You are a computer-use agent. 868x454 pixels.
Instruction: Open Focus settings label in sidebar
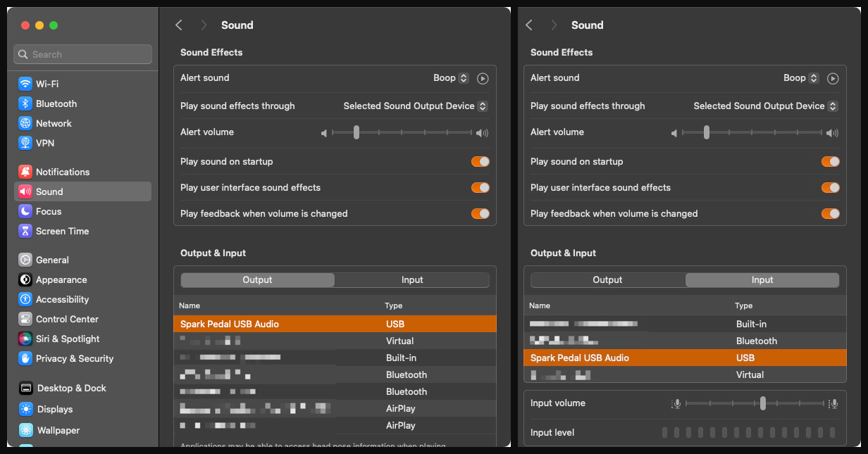coord(49,211)
